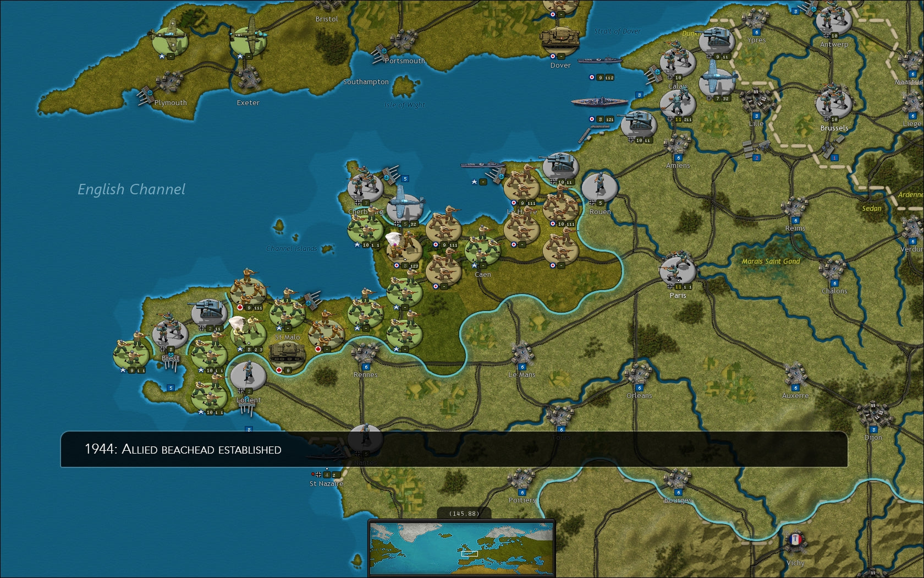
Task: Select the Allied infantry stack near Caen
Action: [483, 248]
